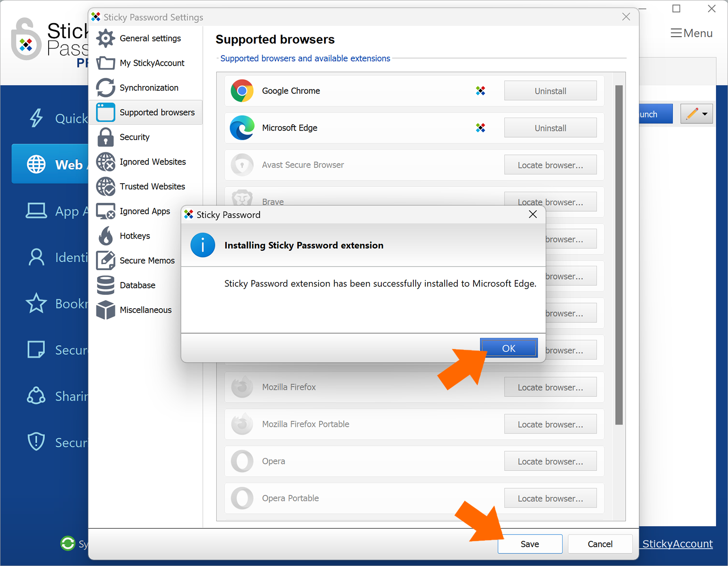Screen dimensions: 728x566
Task: Close the Installing extension dialog
Action: point(533,214)
